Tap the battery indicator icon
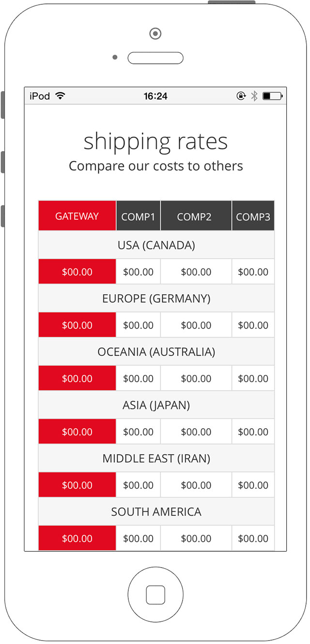This screenshot has width=310, height=644. [x=272, y=96]
